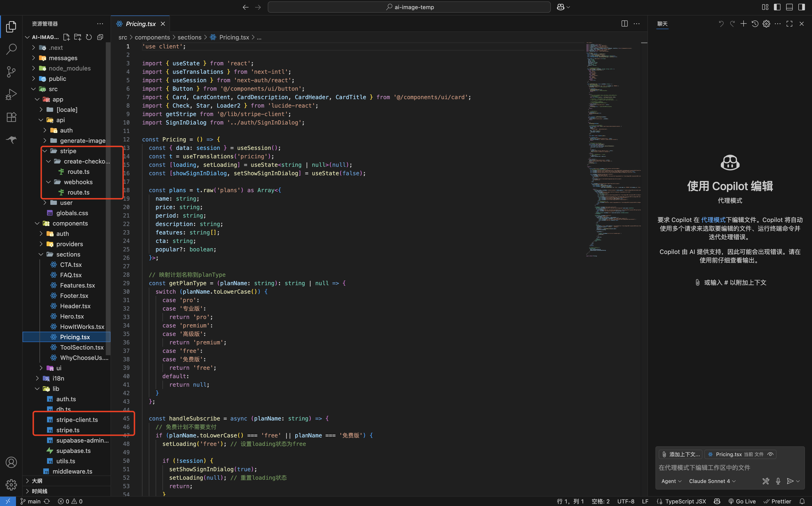Image resolution: width=812 pixels, height=506 pixels.
Task: Go back in navigation history
Action: pyautogui.click(x=245, y=7)
